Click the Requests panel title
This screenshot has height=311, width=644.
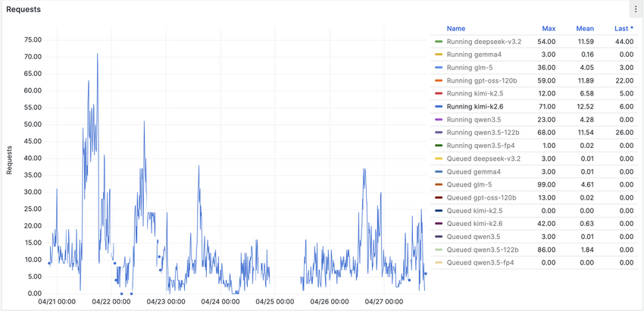(x=23, y=10)
